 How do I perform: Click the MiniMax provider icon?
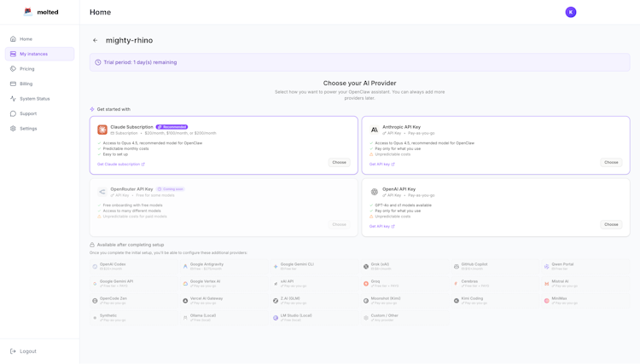546,301
